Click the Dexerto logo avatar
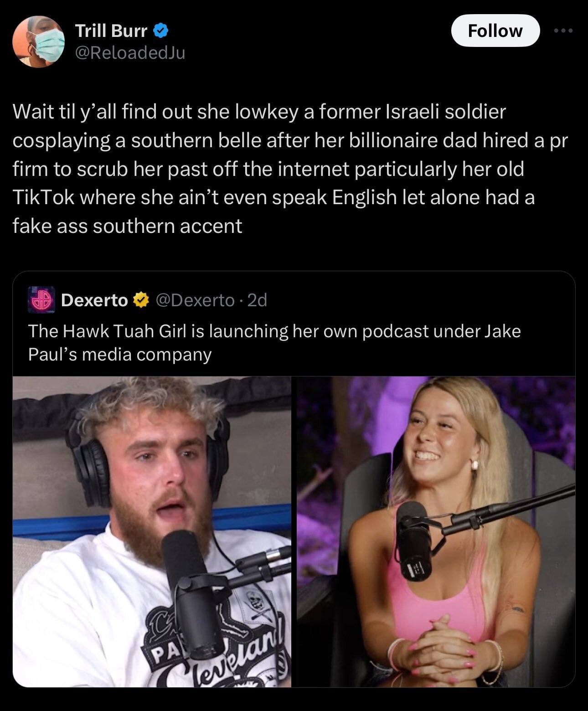This screenshot has width=588, height=711. tap(41, 300)
